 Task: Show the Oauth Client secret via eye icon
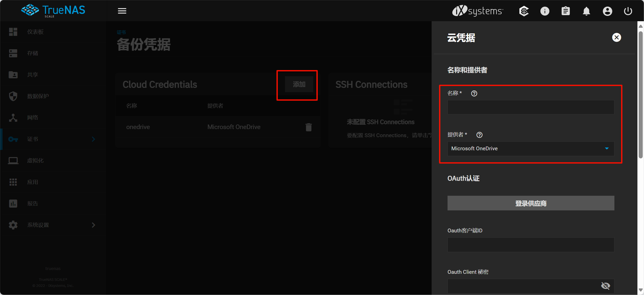click(x=605, y=286)
